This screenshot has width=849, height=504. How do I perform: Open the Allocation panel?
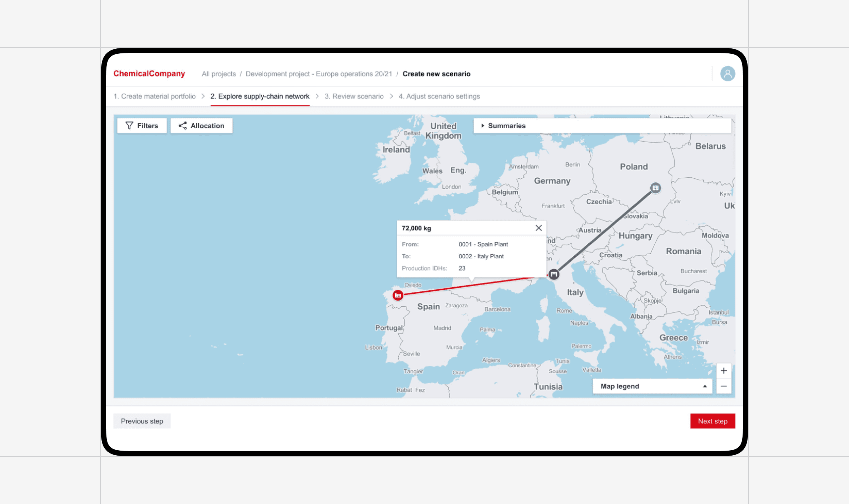tap(201, 126)
